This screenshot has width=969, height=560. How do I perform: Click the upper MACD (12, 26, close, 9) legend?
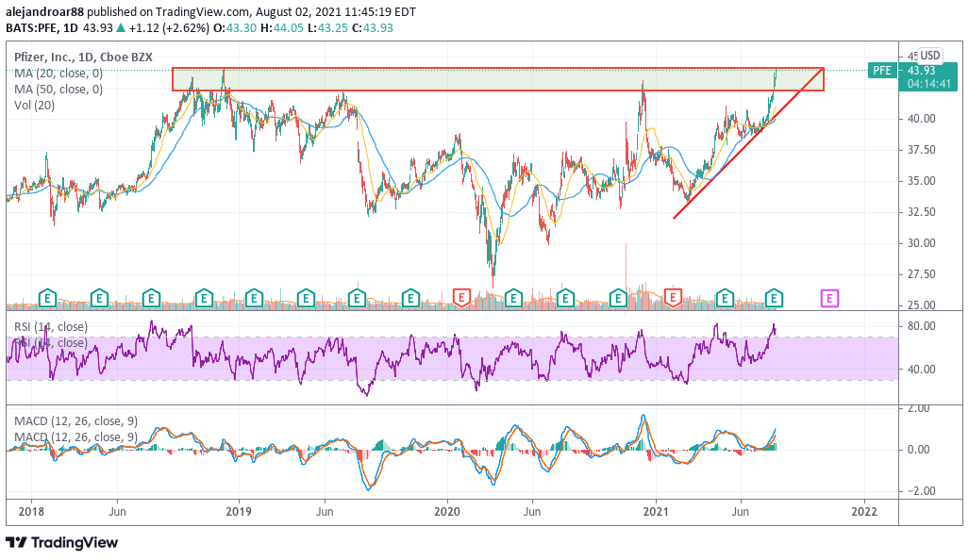pos(76,421)
